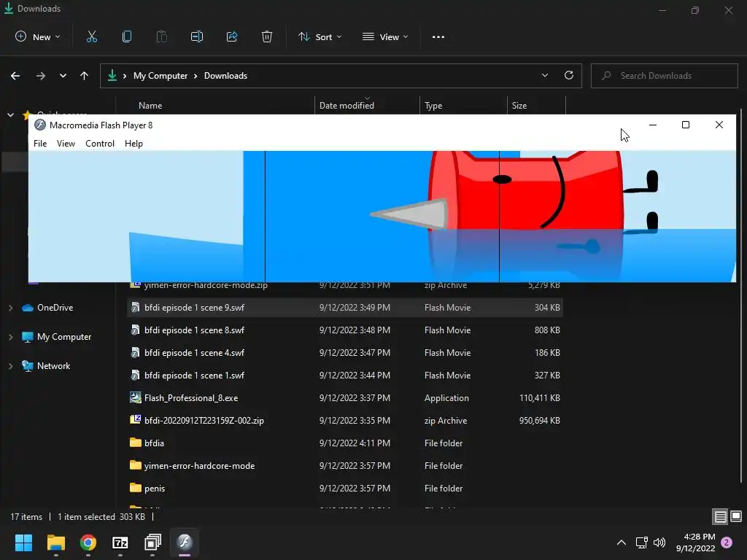Click the Flash Player taskbar icon
Viewport: 747px width, 560px height.
[185, 542]
